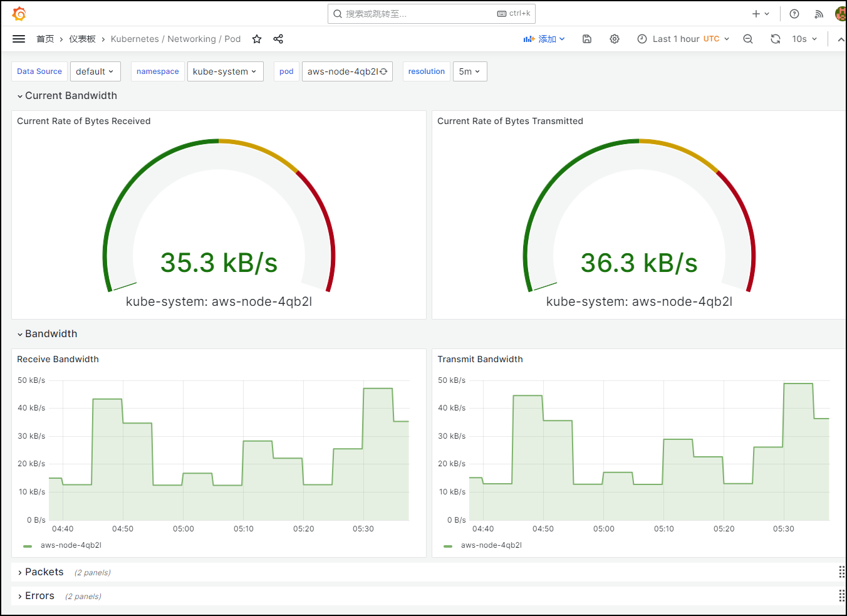Screen dimensions: 847x616
Task: Go to 首页 home breadcrumb
Action: coord(45,39)
